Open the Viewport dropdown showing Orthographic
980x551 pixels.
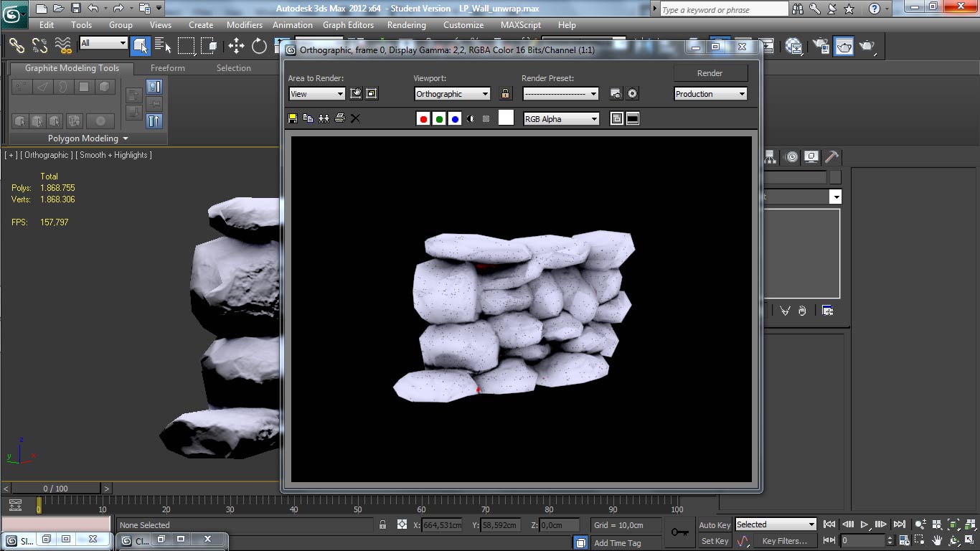(x=452, y=93)
